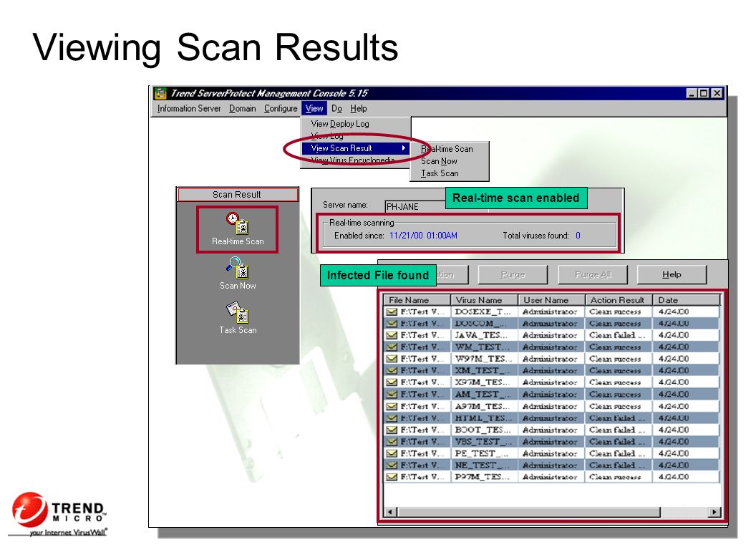Click the horizontal scrollbar thumb under results
Viewport: 756px width, 550px height.
click(x=528, y=512)
